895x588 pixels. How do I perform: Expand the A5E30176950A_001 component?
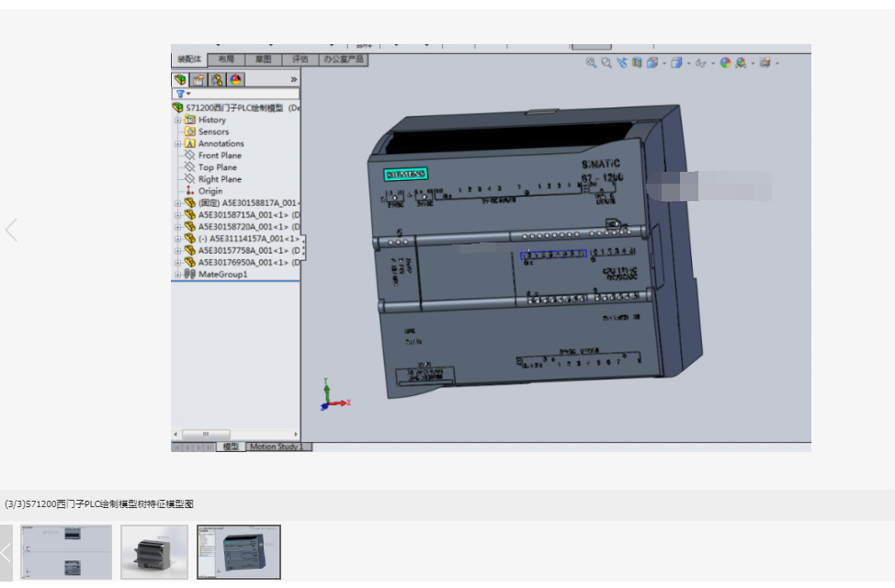click(x=177, y=263)
